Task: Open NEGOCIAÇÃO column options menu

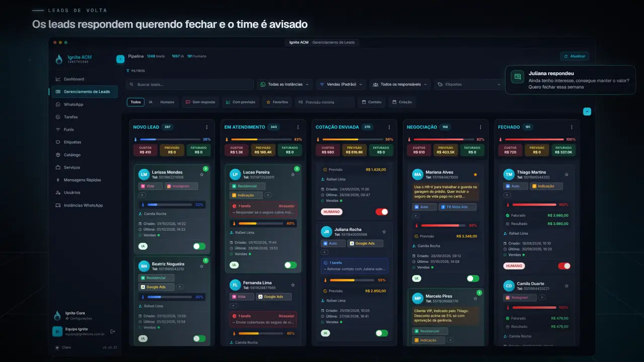Action: click(x=480, y=127)
